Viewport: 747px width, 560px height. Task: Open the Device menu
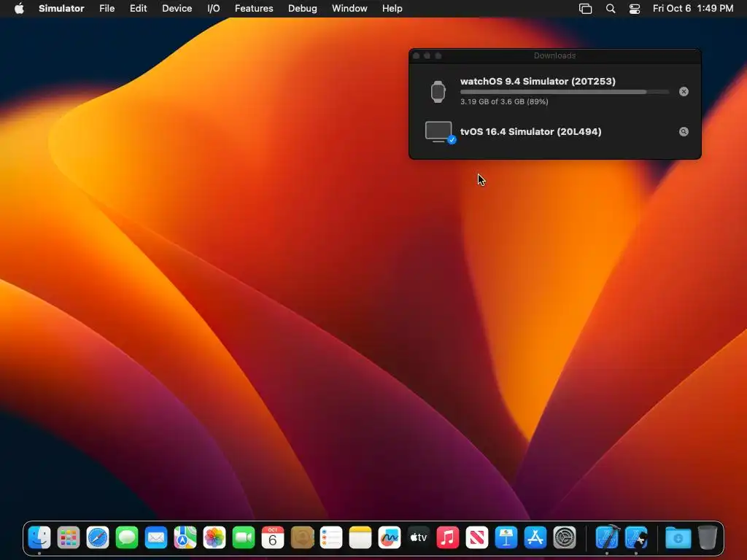coord(177,9)
